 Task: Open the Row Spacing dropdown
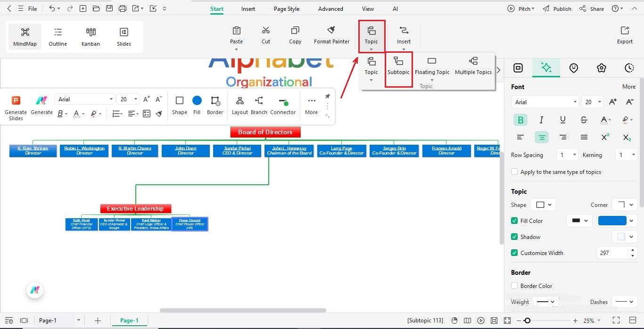(567, 155)
